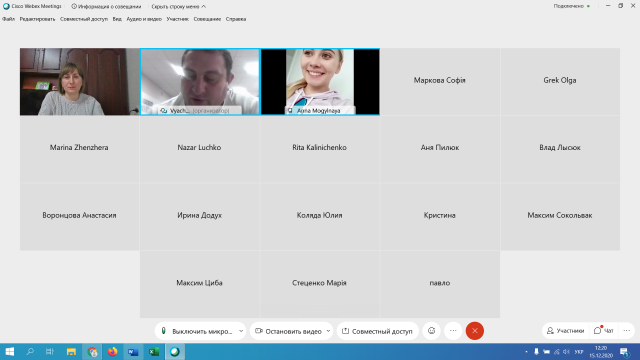The height and width of the screenshot is (360, 640).
Task: Open notification center icon
Action: click(624, 351)
